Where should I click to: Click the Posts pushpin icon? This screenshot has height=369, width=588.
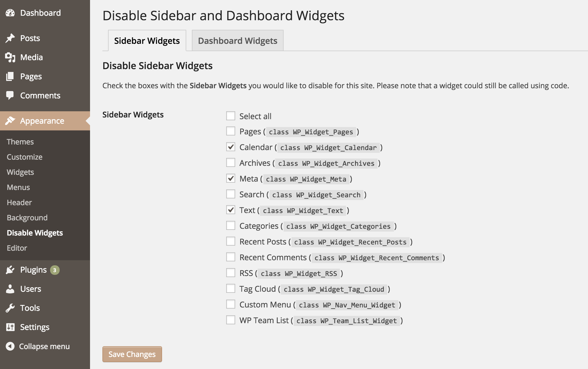click(x=10, y=38)
